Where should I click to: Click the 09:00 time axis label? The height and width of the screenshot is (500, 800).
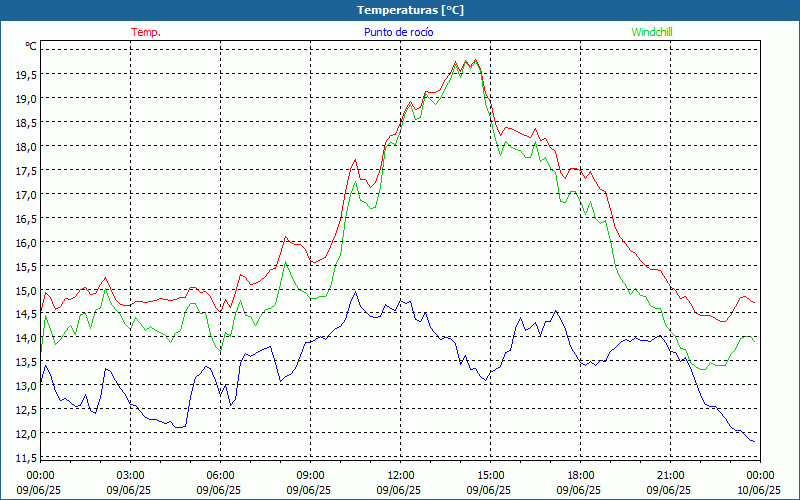[x=310, y=476]
